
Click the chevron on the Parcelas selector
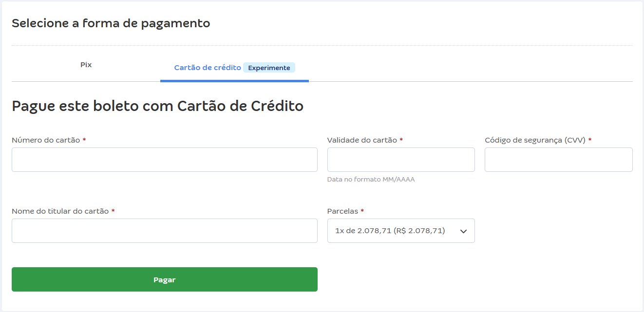point(463,230)
